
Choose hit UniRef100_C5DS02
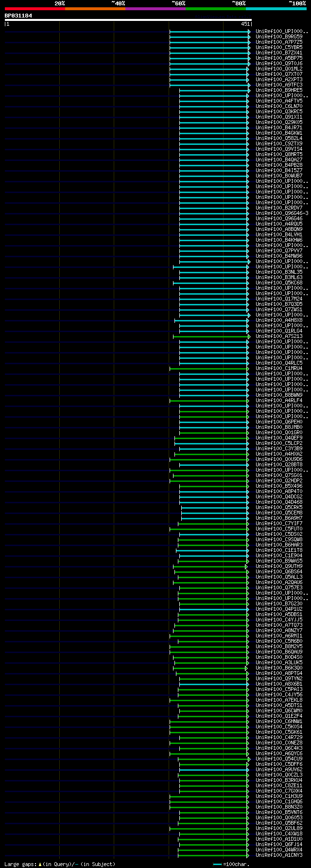coord(279,534)
